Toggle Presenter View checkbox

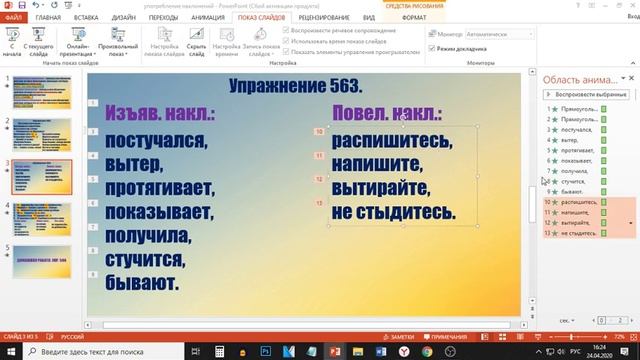431,49
